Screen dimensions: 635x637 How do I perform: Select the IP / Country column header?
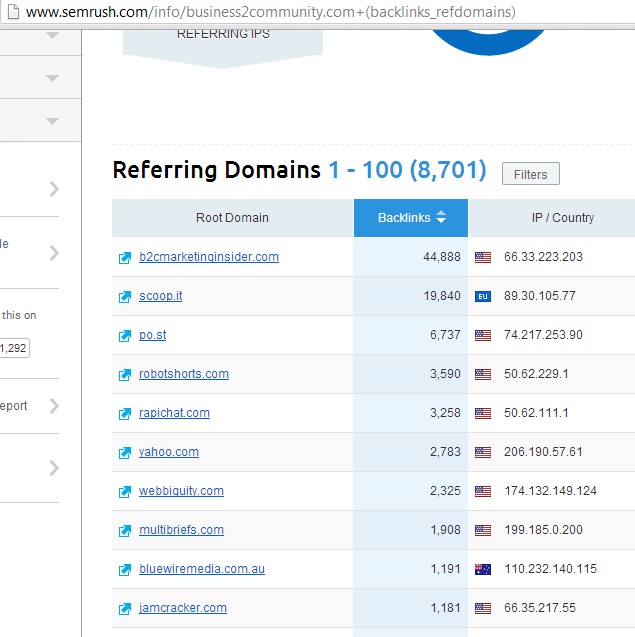[x=552, y=218]
